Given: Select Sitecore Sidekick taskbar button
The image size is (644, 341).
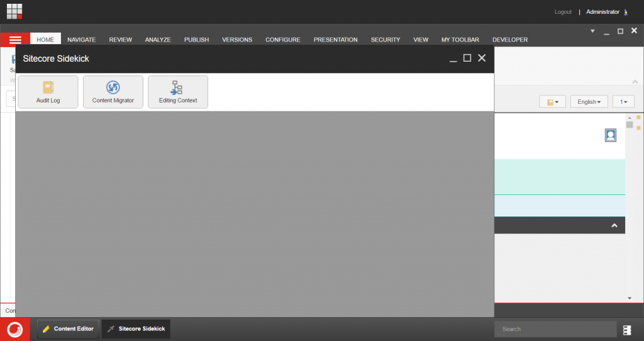Looking at the screenshot, I should click(136, 328).
